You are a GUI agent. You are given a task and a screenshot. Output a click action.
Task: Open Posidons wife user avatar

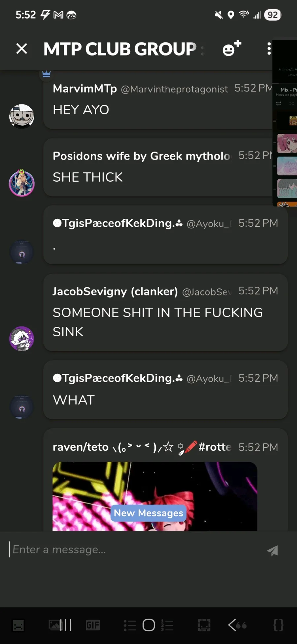[x=22, y=183]
